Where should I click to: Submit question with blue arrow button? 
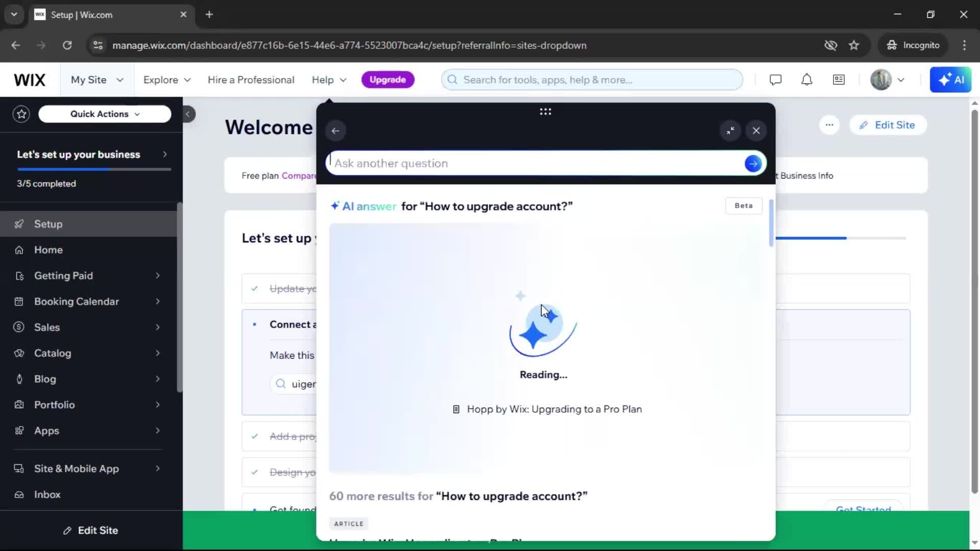coord(753,164)
